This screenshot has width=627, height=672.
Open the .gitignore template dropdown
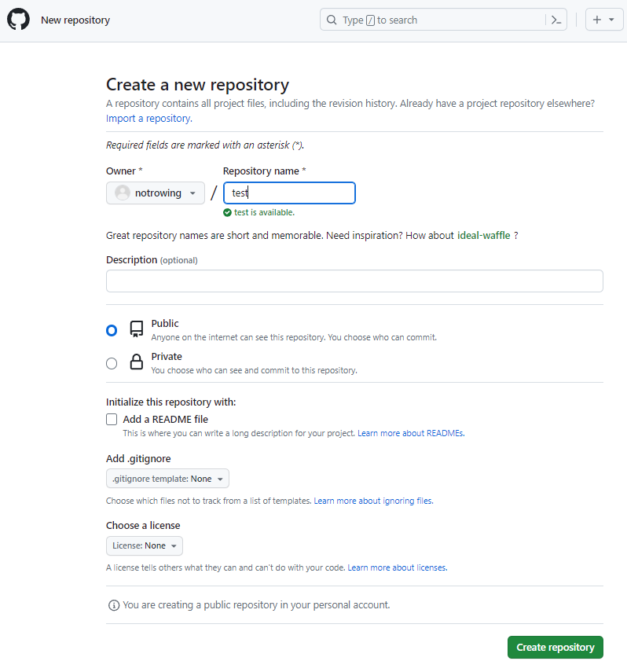(x=167, y=479)
